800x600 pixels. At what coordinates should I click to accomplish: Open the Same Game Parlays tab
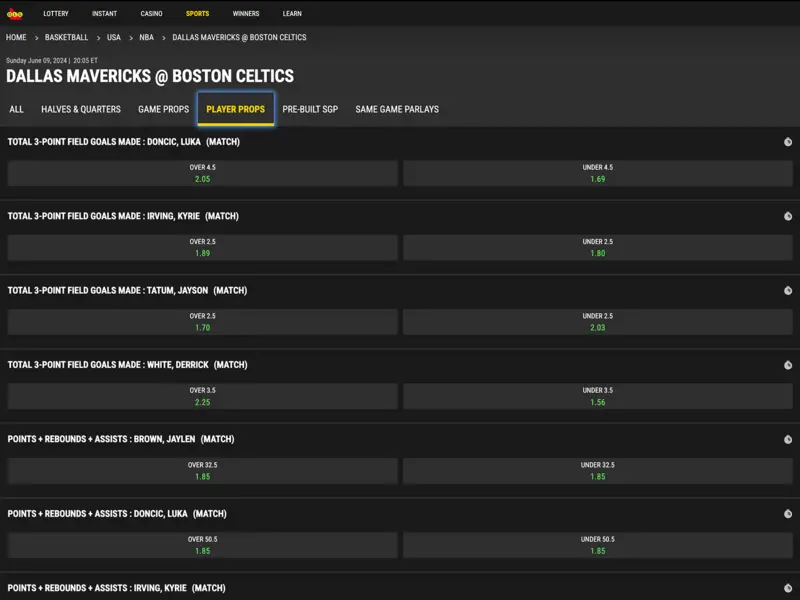[x=397, y=109]
